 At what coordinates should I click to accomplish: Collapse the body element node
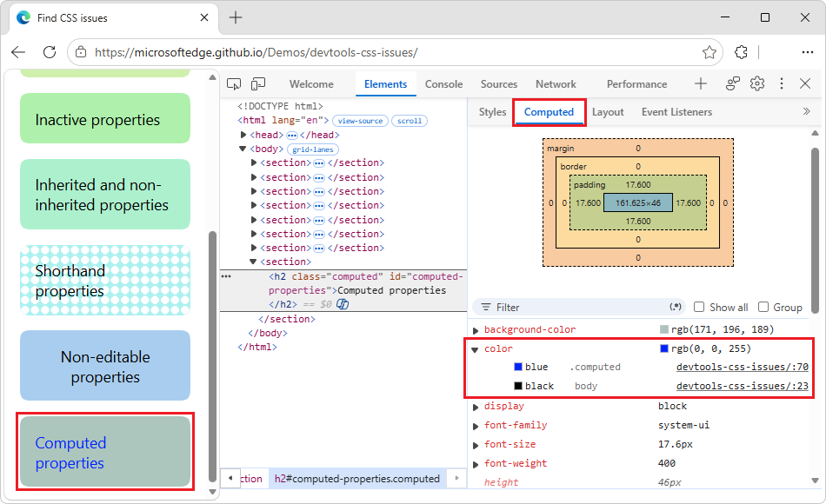[243, 149]
